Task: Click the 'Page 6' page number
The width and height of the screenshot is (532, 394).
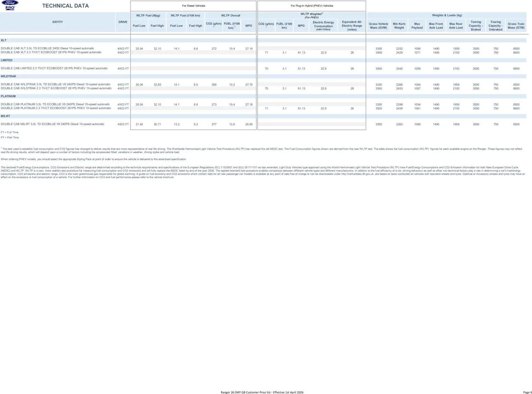Action: [528, 392]
